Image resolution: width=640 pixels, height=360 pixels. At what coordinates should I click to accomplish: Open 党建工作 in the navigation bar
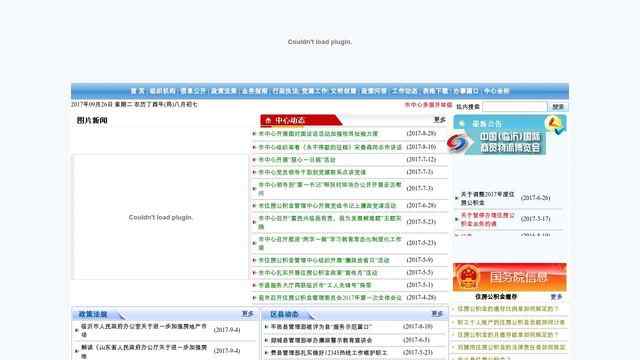click(315, 91)
